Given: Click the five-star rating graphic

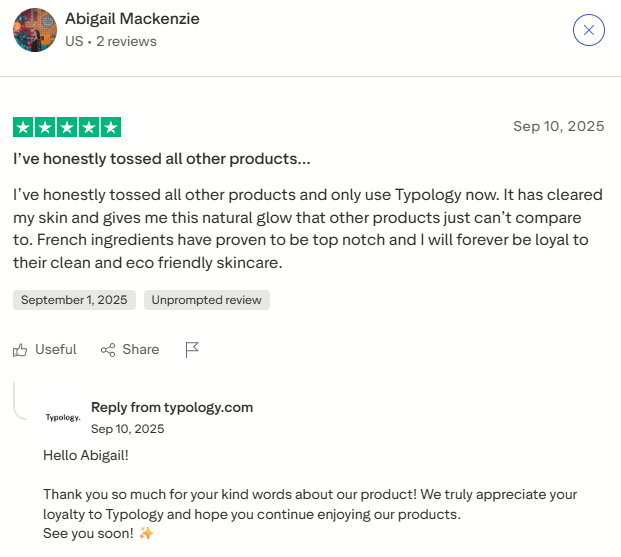Looking at the screenshot, I should tap(67, 127).
